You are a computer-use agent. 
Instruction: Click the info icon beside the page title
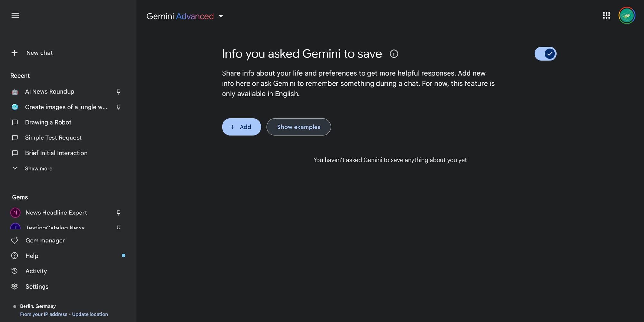(x=394, y=54)
